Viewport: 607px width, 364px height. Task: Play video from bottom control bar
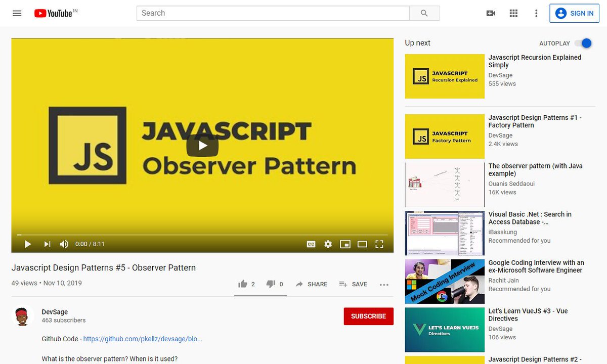point(28,244)
